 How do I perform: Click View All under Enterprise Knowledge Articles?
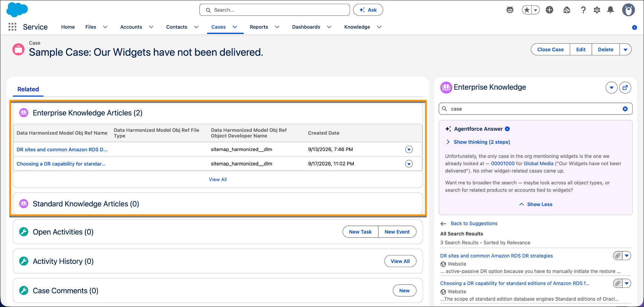click(218, 180)
